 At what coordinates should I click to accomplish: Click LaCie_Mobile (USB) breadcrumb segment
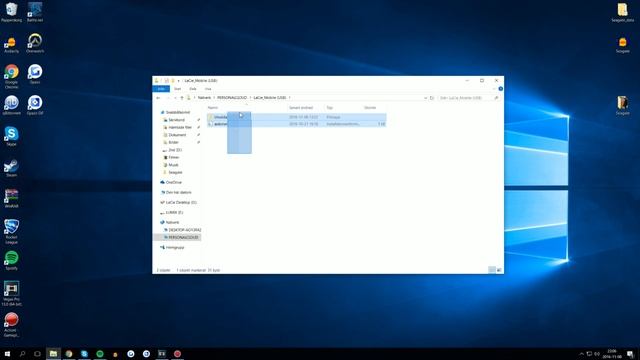click(270, 98)
